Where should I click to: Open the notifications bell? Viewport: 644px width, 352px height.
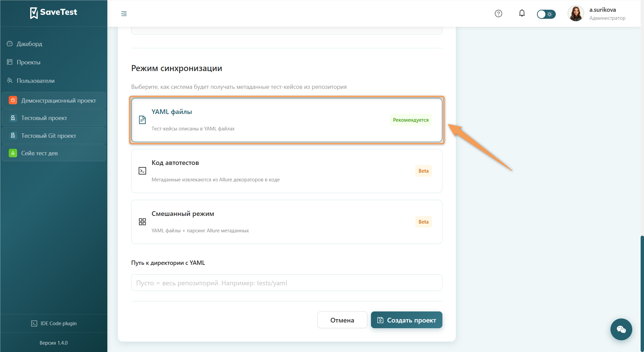pyautogui.click(x=522, y=13)
